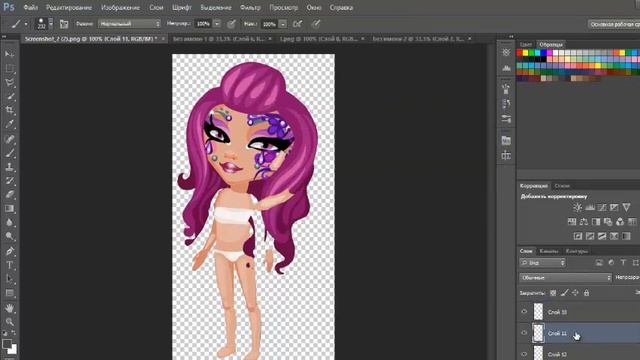Select the Gradient tool
This screenshot has width=640, height=360.
click(10, 209)
